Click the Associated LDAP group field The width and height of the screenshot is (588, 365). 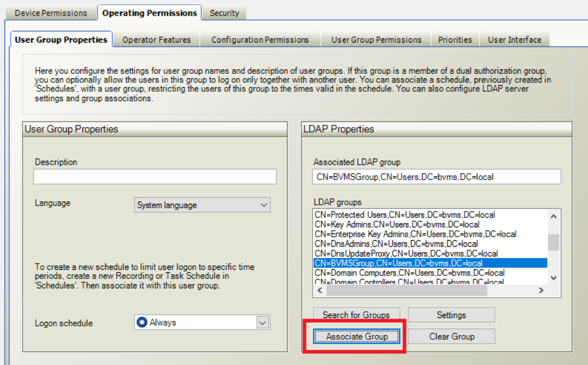point(437,177)
